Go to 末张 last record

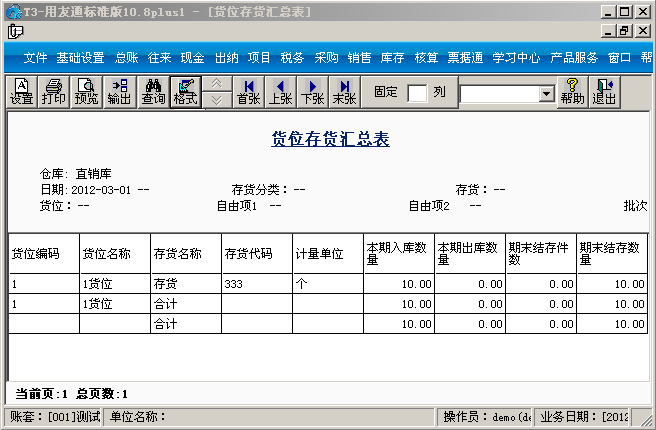click(x=344, y=92)
